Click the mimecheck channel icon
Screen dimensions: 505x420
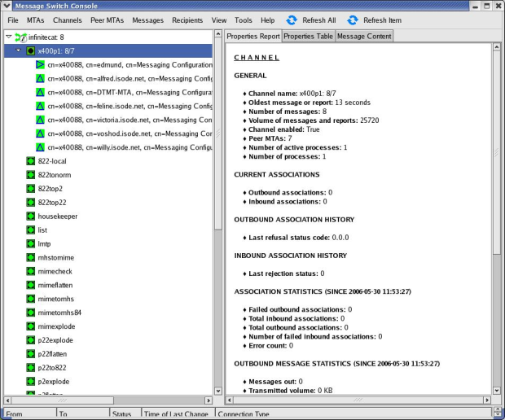coord(30,272)
